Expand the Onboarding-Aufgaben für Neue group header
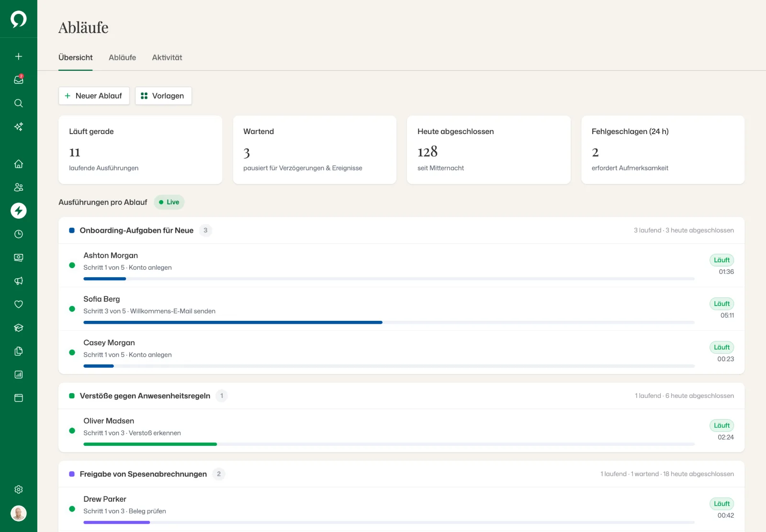The width and height of the screenshot is (766, 532). [x=401, y=230]
